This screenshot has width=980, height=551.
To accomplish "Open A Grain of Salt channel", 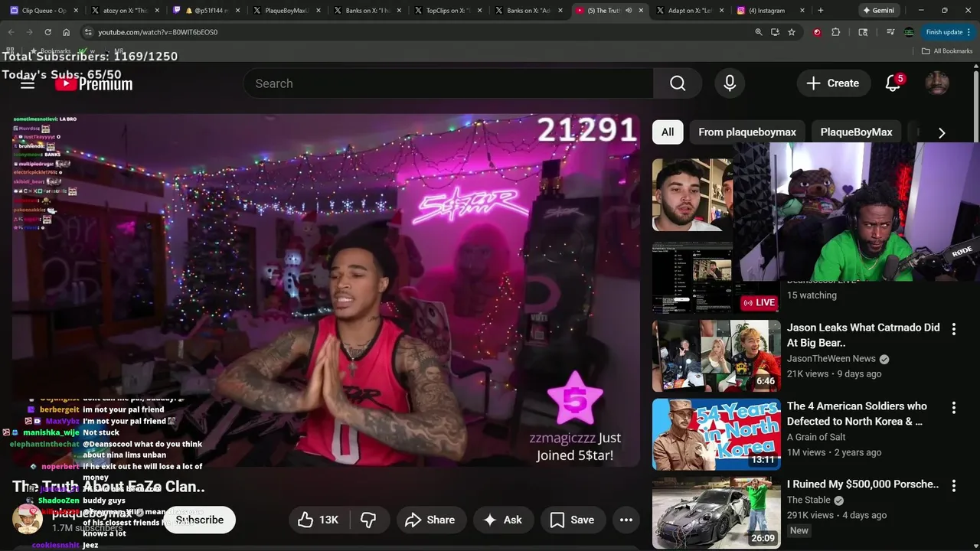I will [x=816, y=437].
